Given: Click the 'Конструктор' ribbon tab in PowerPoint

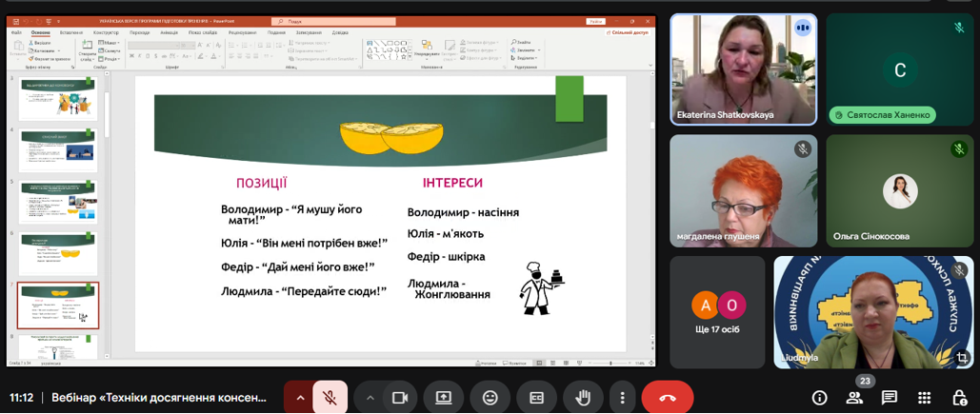Looking at the screenshot, I should click(x=107, y=32).
